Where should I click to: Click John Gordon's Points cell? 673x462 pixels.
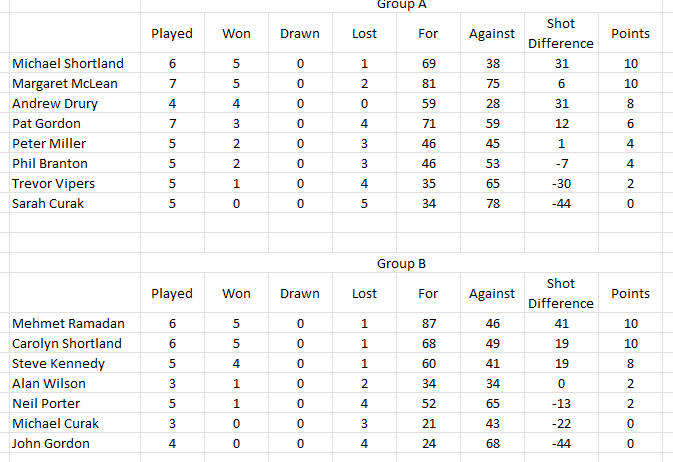[x=631, y=443]
